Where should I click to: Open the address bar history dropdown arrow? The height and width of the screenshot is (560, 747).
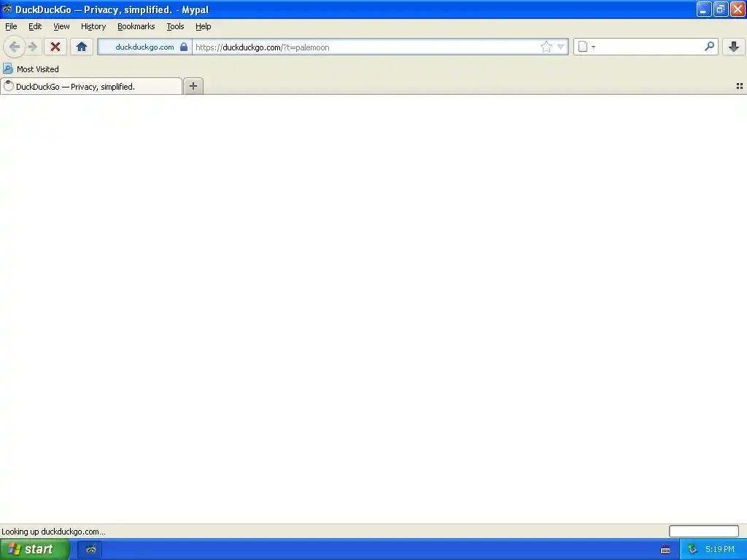(561, 47)
